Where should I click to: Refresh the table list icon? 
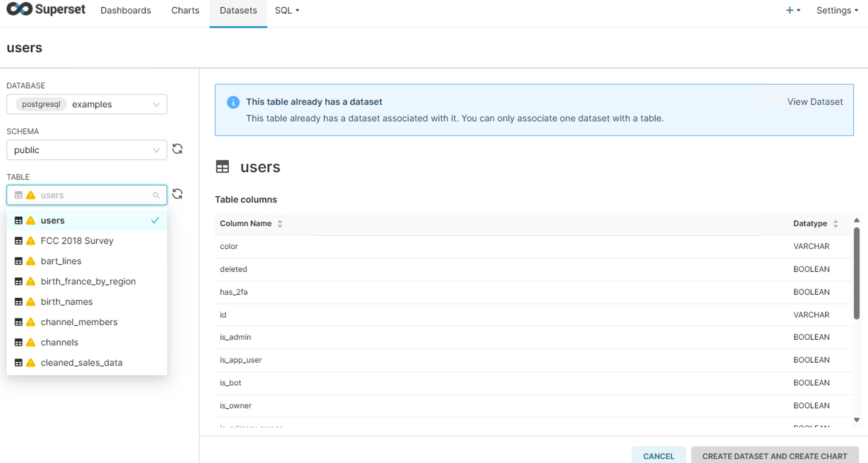pos(177,194)
